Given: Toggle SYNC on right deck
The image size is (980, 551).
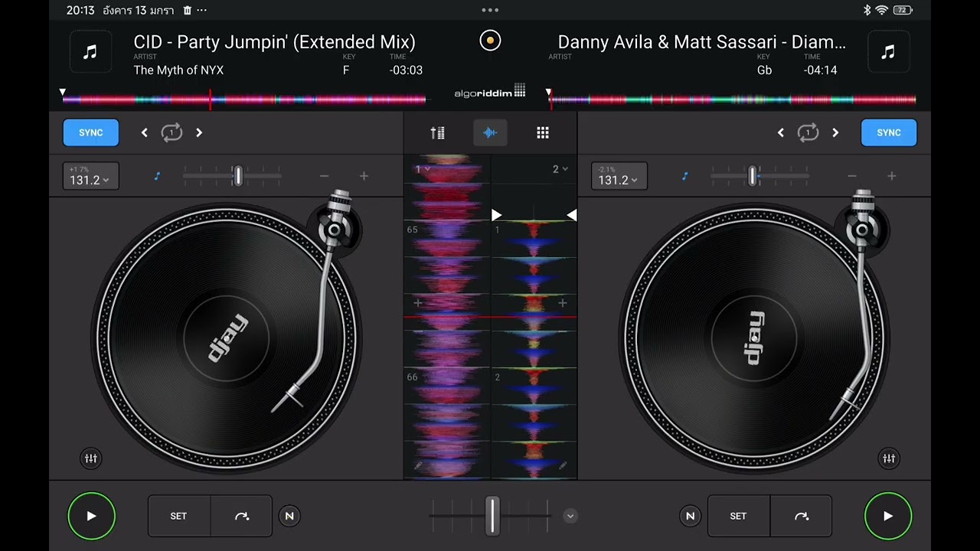Looking at the screenshot, I should pos(889,132).
